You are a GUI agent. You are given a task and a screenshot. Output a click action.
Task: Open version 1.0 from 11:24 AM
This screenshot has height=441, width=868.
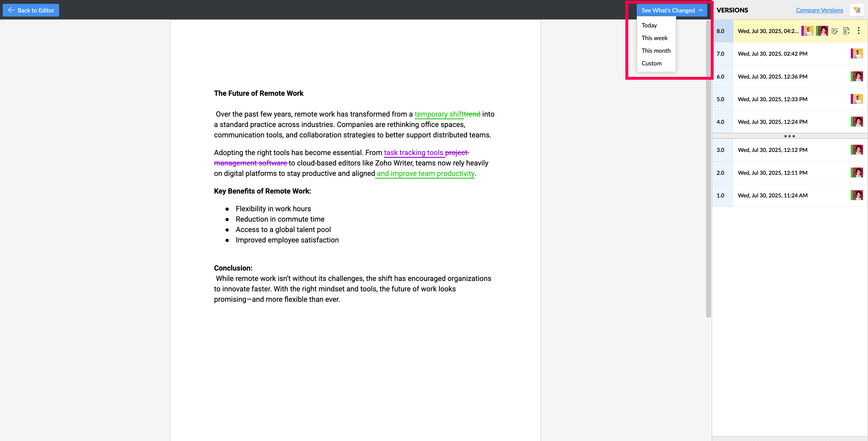pos(772,195)
